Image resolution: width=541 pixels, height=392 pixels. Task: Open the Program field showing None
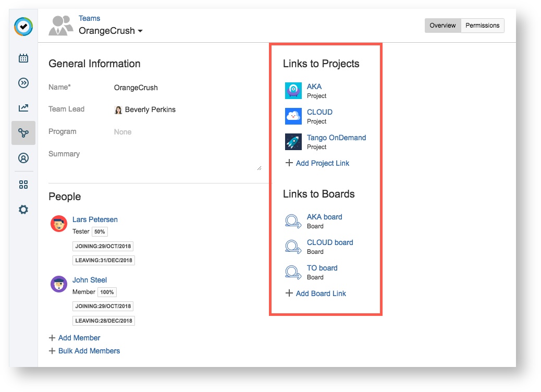(123, 132)
